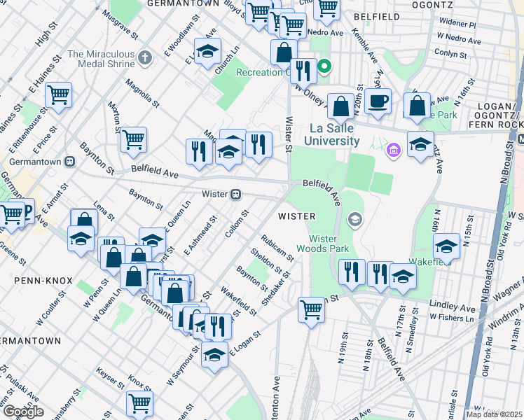Click the N Smedley St street label

click(412, 330)
